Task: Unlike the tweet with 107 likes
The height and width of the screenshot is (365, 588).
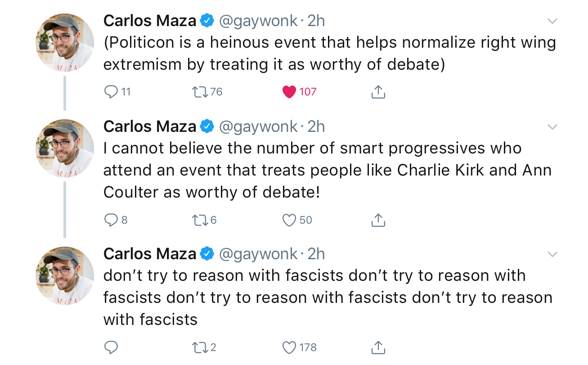Action: tap(289, 92)
